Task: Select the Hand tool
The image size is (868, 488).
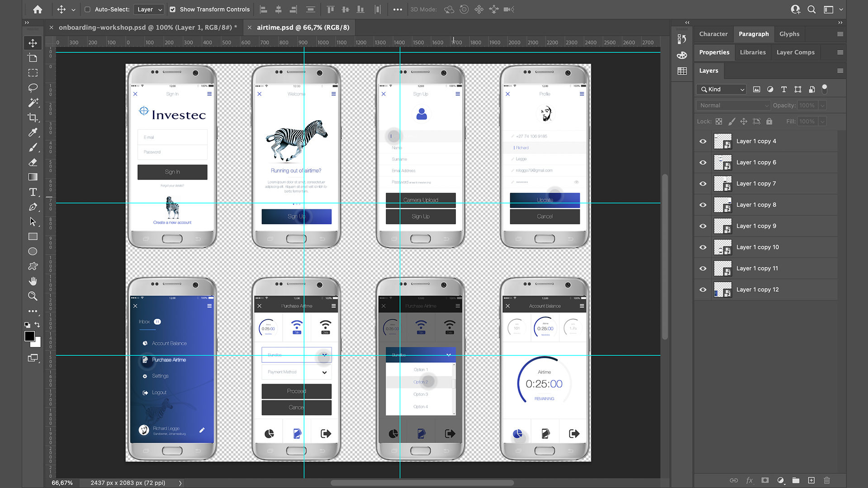Action: point(33,281)
